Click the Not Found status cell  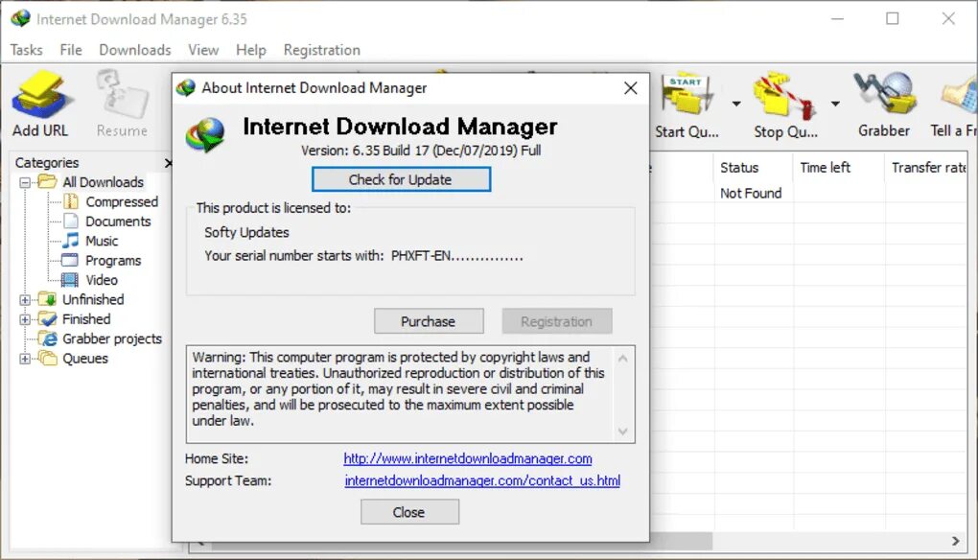click(751, 194)
